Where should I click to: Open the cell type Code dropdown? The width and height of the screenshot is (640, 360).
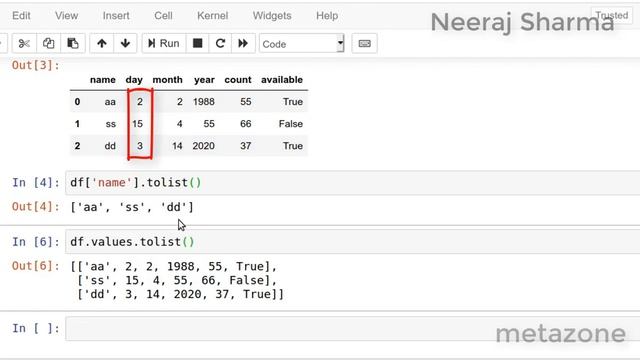click(302, 44)
